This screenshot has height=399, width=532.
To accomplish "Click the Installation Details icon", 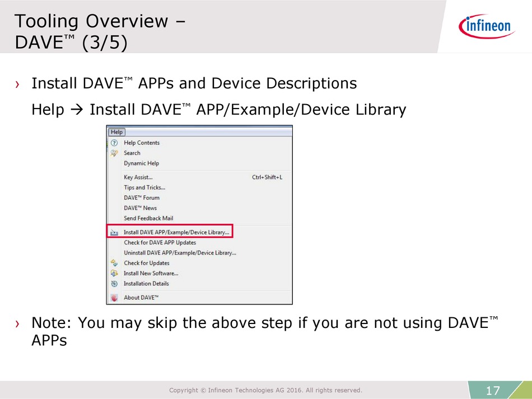I will tap(114, 284).
